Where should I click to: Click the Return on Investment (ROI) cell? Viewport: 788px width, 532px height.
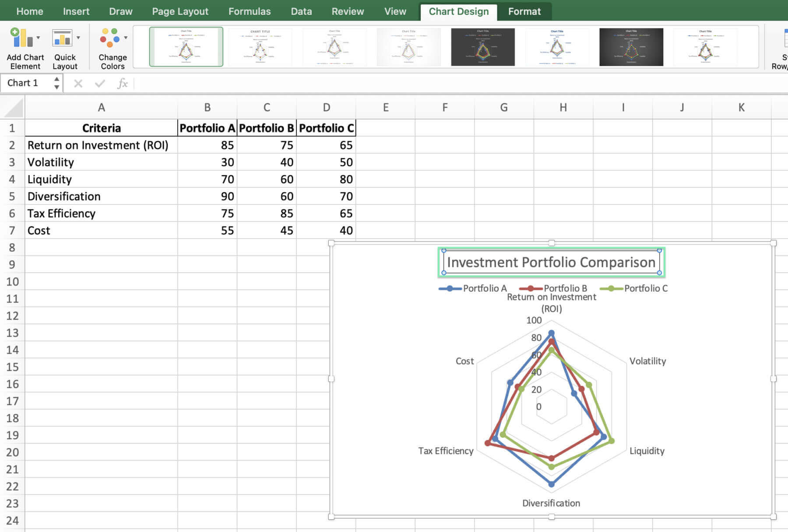tap(101, 145)
